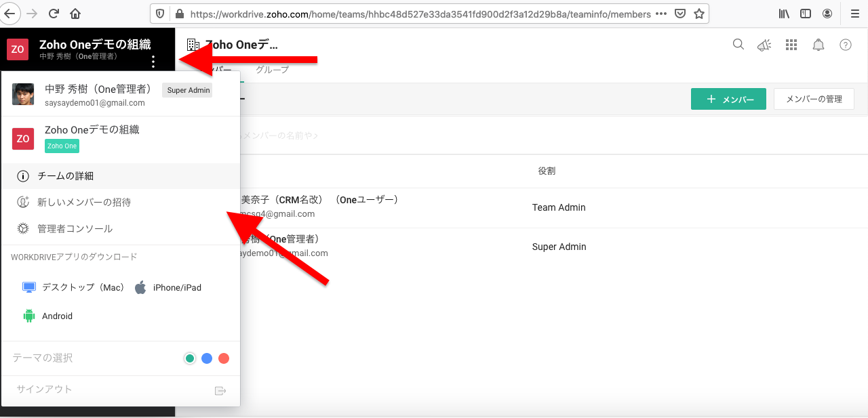The width and height of the screenshot is (868, 418).
Task: Select the green theme color
Action: (191, 358)
